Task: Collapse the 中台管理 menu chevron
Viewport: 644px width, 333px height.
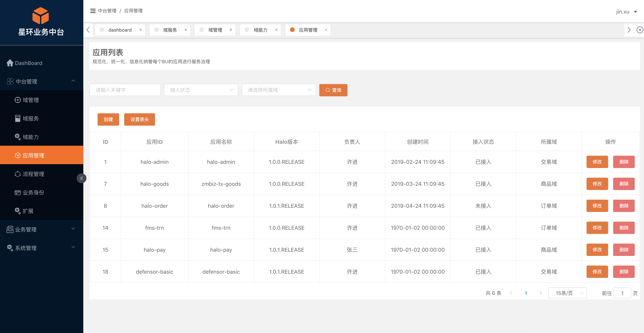Action: click(73, 81)
